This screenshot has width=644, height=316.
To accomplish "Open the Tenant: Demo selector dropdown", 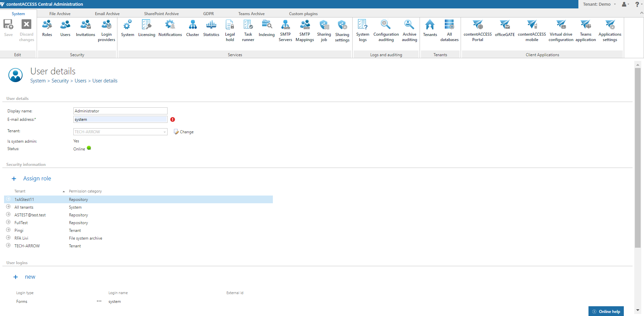I will point(599,4).
